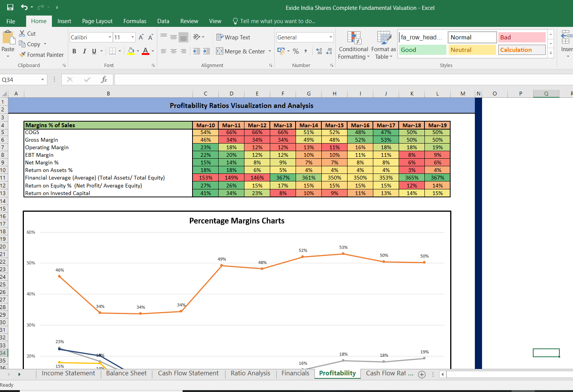Decrease decimal places
Viewport: 573px width, 392px height.
[329, 51]
